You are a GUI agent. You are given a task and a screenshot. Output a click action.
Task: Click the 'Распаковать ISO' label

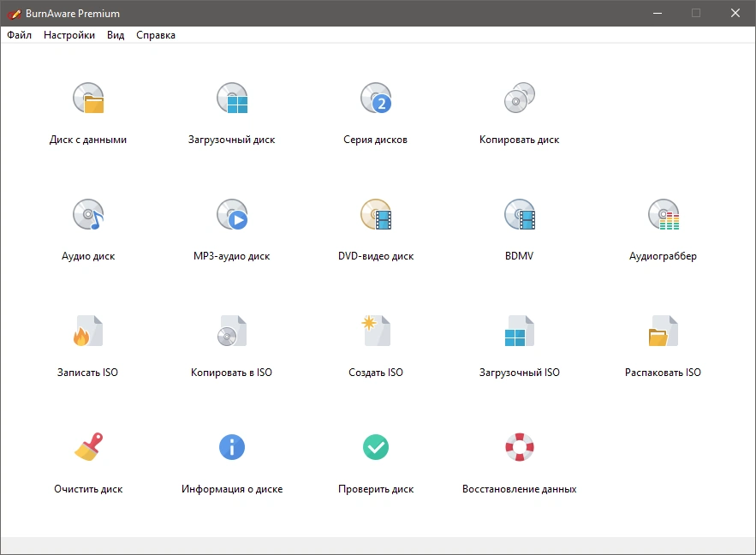(x=663, y=373)
